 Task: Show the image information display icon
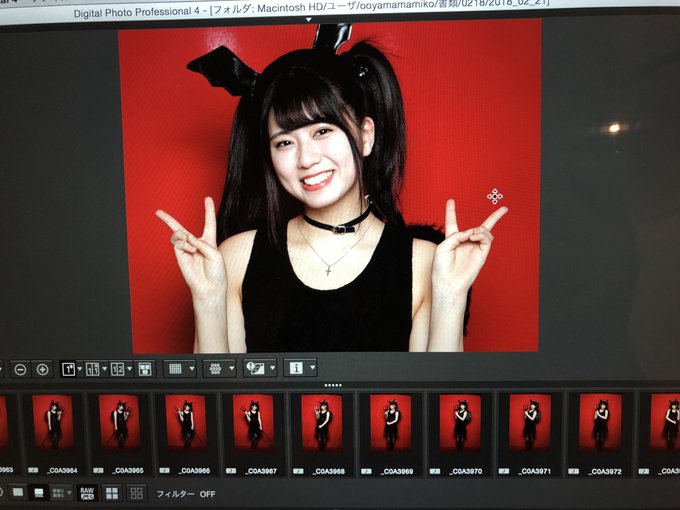[x=296, y=368]
